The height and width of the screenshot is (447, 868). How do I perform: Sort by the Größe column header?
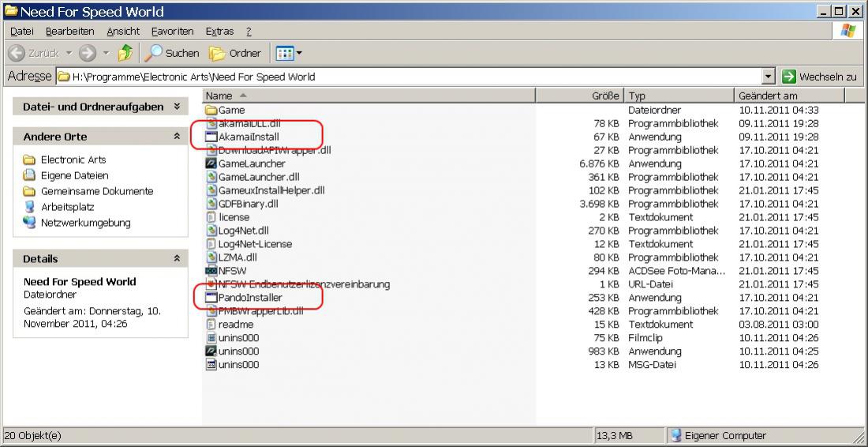(x=580, y=96)
